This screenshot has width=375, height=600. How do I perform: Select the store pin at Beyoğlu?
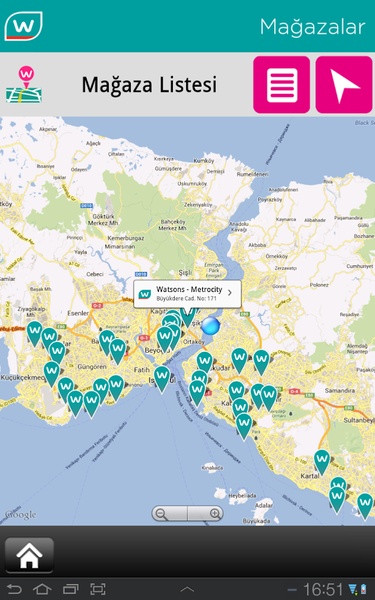[165, 339]
